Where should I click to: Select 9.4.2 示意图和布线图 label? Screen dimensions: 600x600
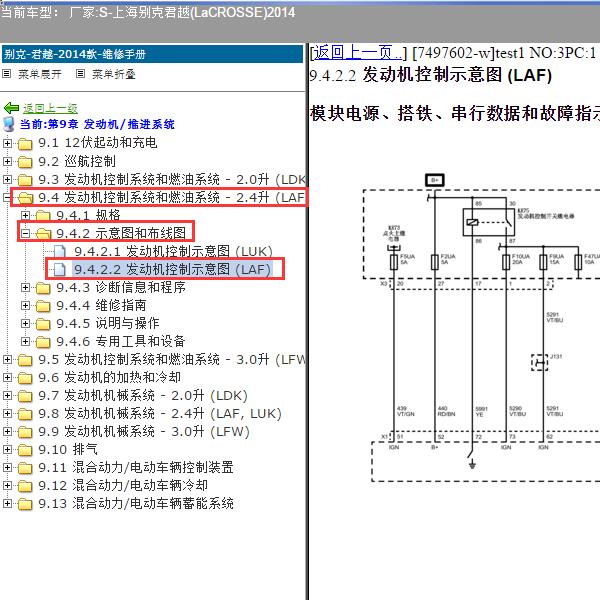[121, 233]
